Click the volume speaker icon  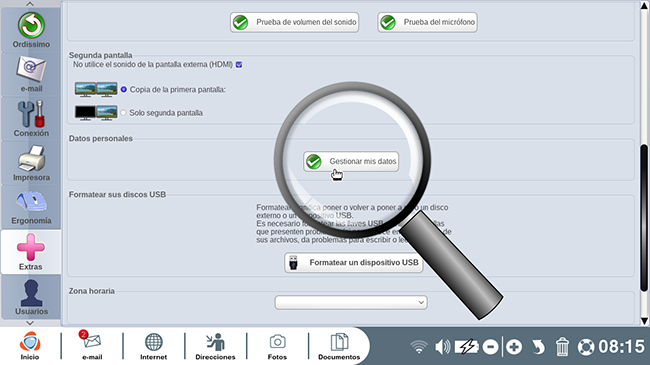[x=442, y=347]
